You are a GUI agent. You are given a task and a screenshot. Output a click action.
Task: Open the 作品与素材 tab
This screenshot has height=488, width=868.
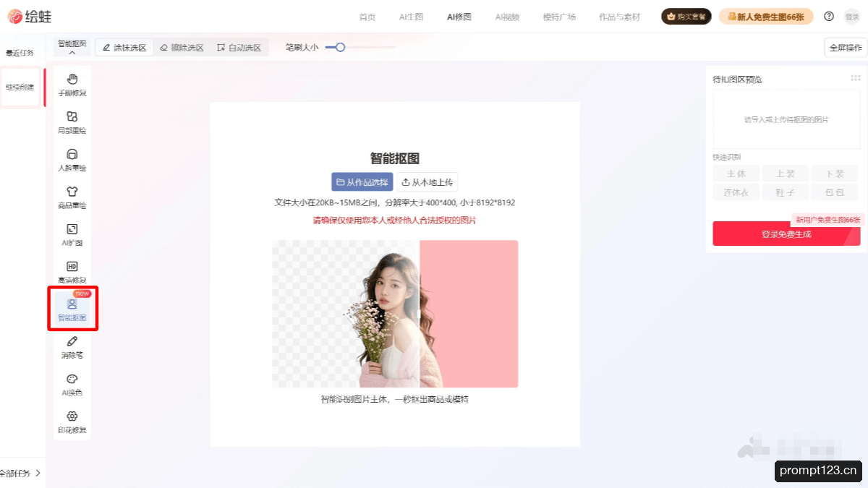point(619,17)
